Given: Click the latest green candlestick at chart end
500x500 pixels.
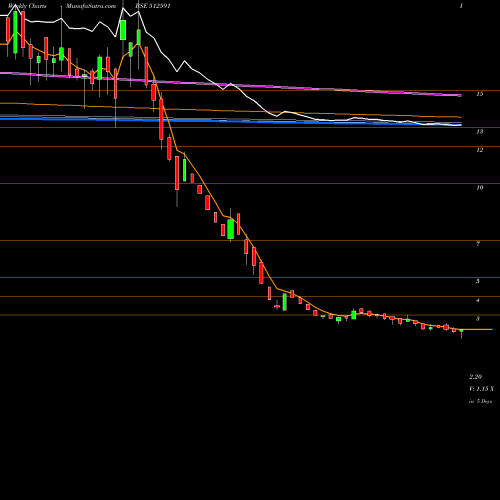Looking at the screenshot, I should click(x=462, y=331).
